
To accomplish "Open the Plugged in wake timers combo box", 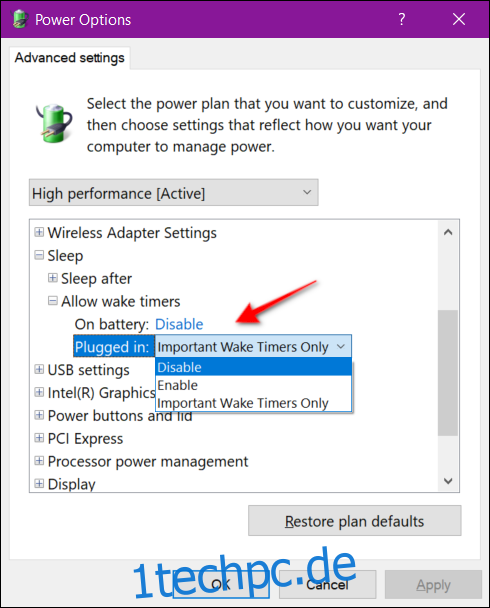I will (253, 346).
